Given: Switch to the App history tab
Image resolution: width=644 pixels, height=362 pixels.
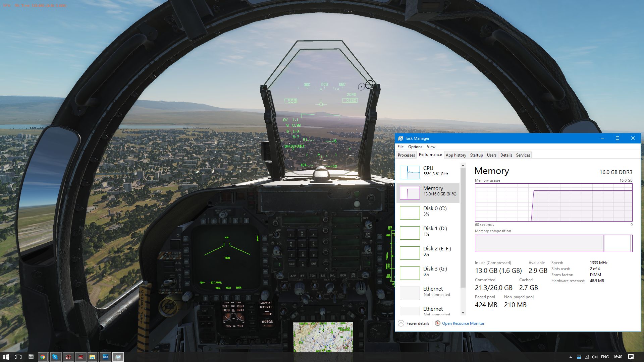Looking at the screenshot, I should coord(456,155).
